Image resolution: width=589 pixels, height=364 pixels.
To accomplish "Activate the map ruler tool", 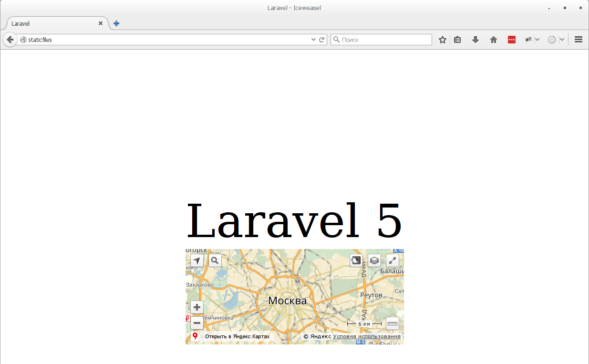I will (x=393, y=323).
